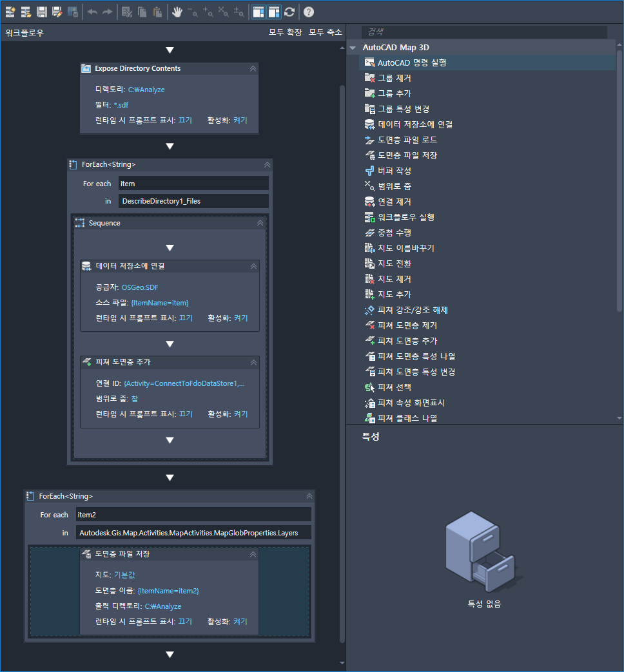This screenshot has width=624, height=672.
Task: Collapse the Sequence container
Action: click(x=260, y=223)
